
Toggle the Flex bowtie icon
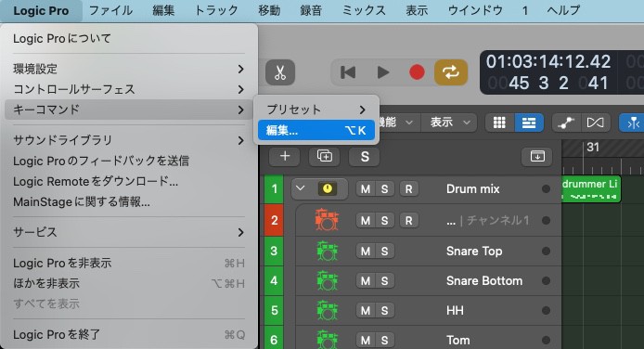point(595,123)
